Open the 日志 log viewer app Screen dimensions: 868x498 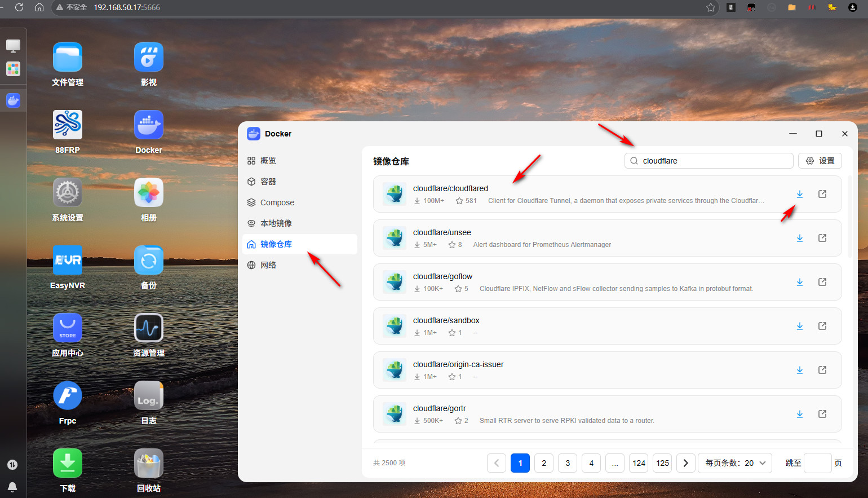click(149, 396)
